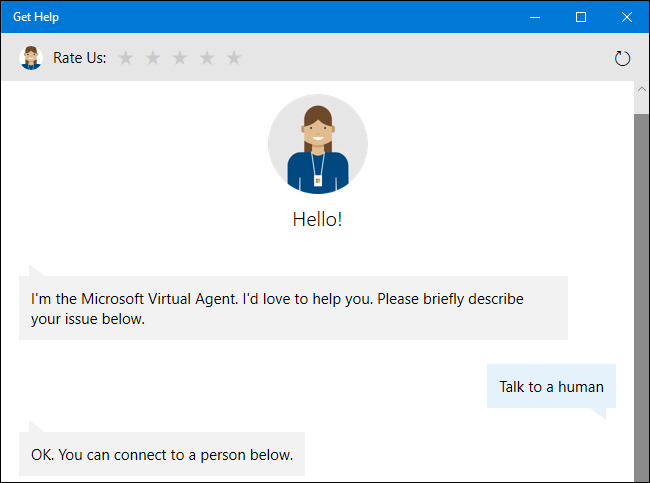The height and width of the screenshot is (483, 650).
Task: Click the 'Rate Us:' label
Action: pyautogui.click(x=80, y=58)
